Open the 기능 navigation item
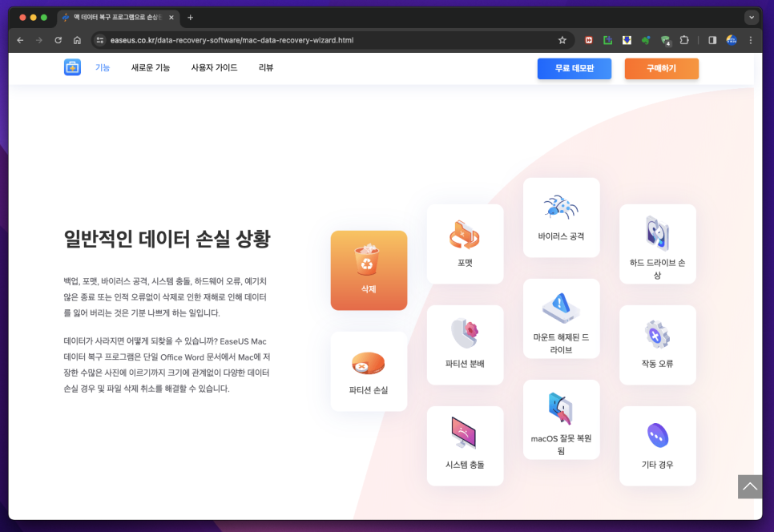The height and width of the screenshot is (532, 774). pyautogui.click(x=103, y=67)
